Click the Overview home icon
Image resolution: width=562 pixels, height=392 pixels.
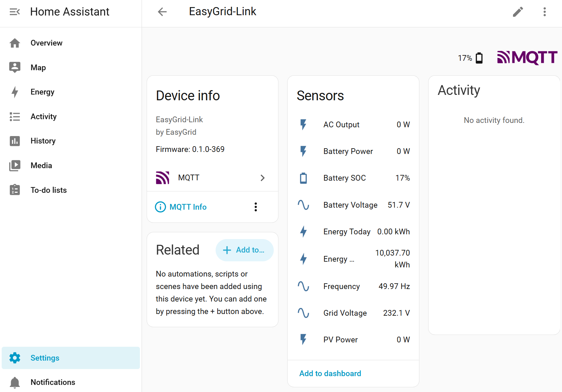click(x=15, y=43)
